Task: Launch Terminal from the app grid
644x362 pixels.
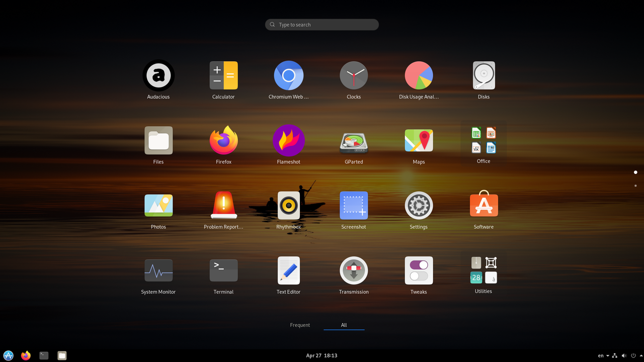Action: pyautogui.click(x=223, y=270)
